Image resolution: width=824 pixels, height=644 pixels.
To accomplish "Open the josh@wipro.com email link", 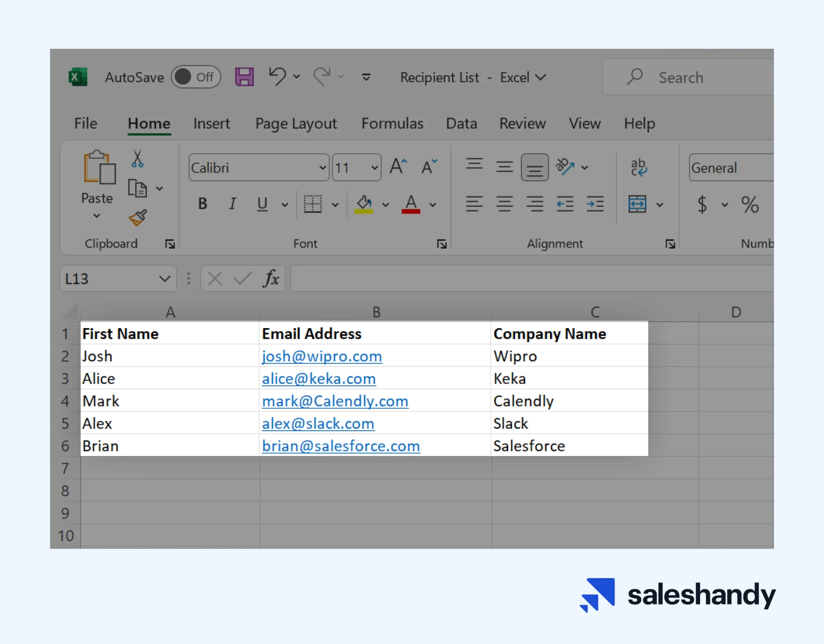I will [x=322, y=356].
